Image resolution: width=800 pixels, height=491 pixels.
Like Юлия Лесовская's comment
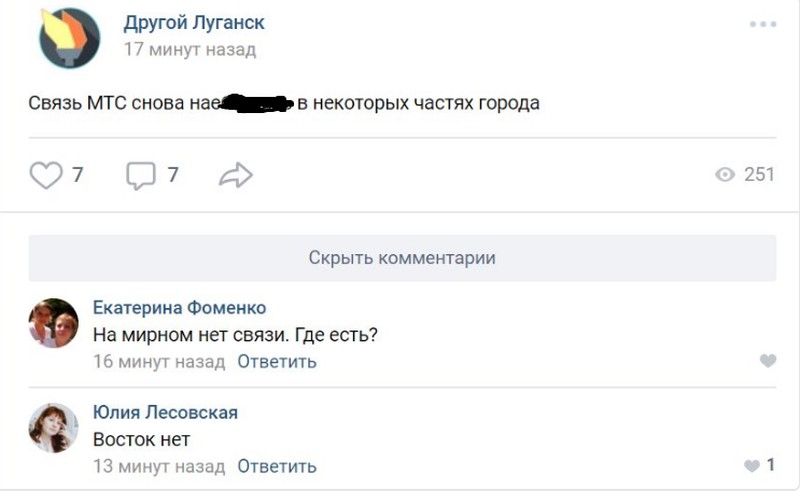753,466
